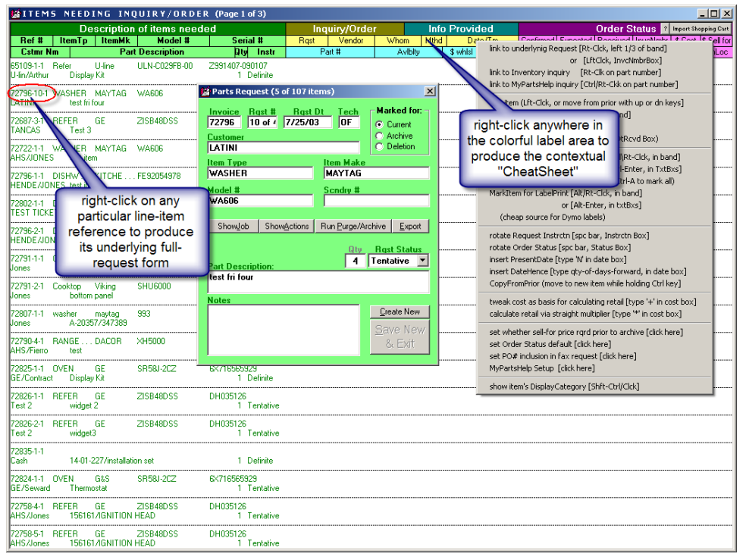The image size is (746, 560).
Task: Click the Export button
Action: (410, 226)
